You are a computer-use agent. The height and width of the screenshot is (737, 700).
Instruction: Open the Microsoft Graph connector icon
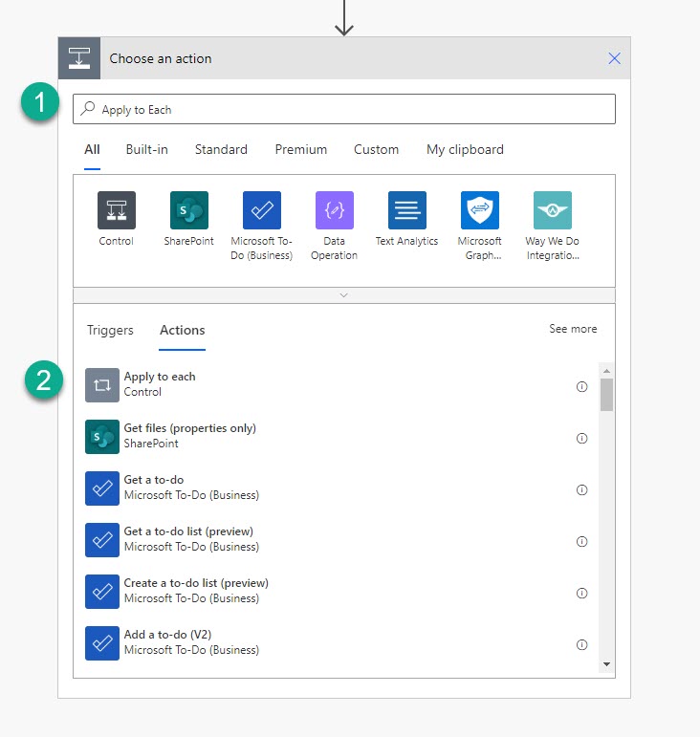coord(480,210)
